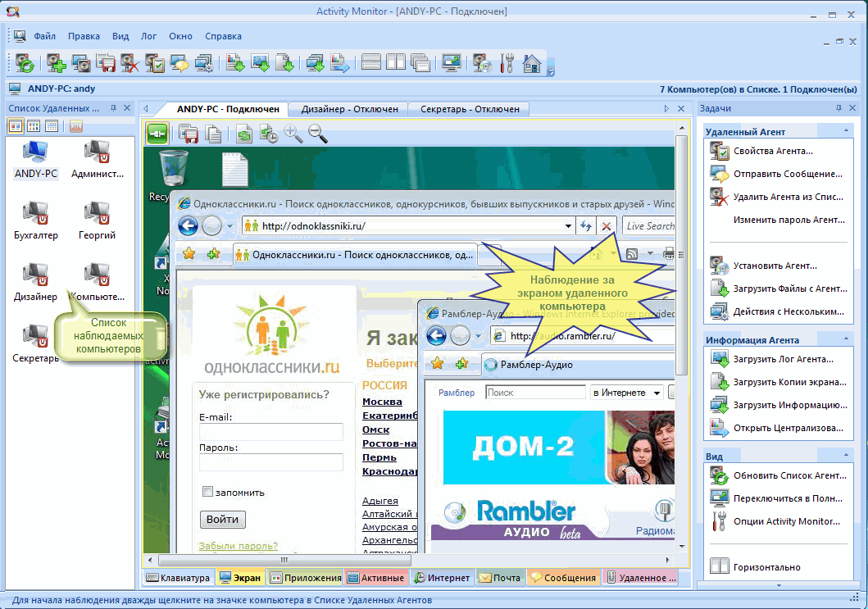
Task: Open address bar dropdown in Одноклассники browser
Action: [x=568, y=226]
